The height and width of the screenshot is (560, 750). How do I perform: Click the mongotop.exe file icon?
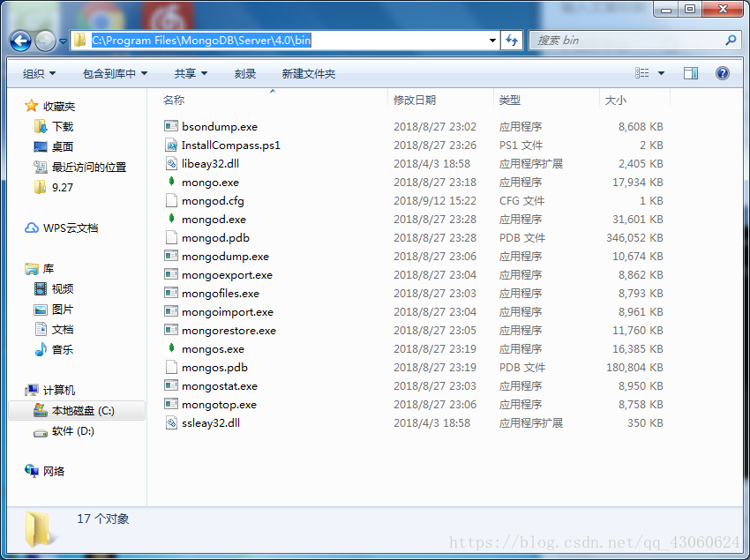(x=171, y=404)
